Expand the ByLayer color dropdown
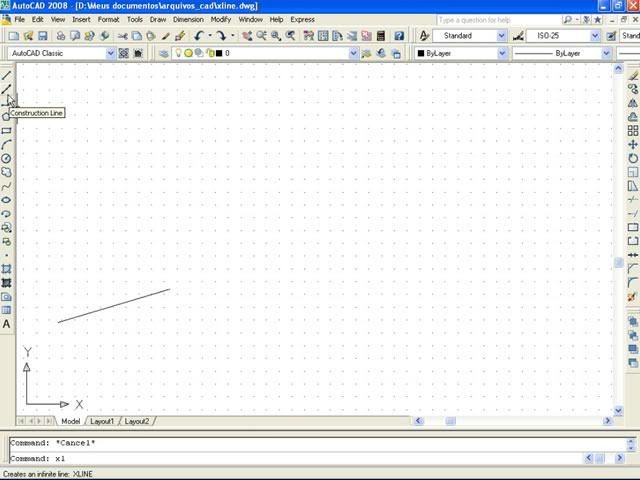Screen dimensions: 640x480 502,53
